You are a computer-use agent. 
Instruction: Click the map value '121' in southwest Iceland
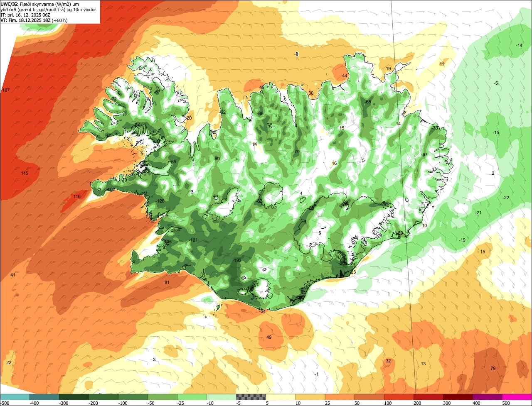[x=194, y=240]
